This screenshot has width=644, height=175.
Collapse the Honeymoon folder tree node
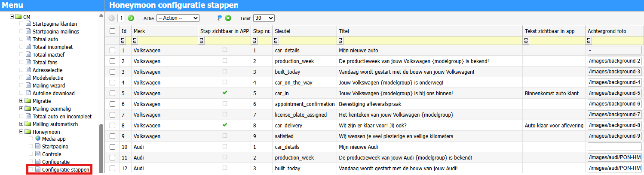coord(21,132)
